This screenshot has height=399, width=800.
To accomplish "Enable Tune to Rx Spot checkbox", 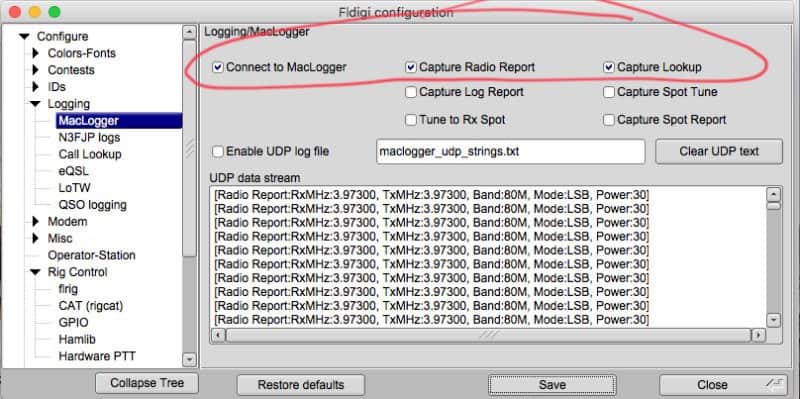I will [411, 120].
